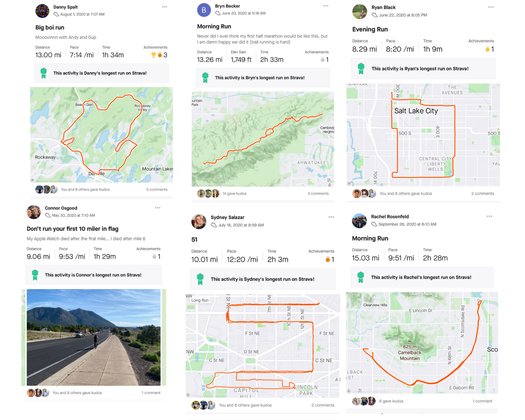Click gold medal achievement on Ryan's Evening Run
This screenshot has width=525, height=420.
point(487,49)
